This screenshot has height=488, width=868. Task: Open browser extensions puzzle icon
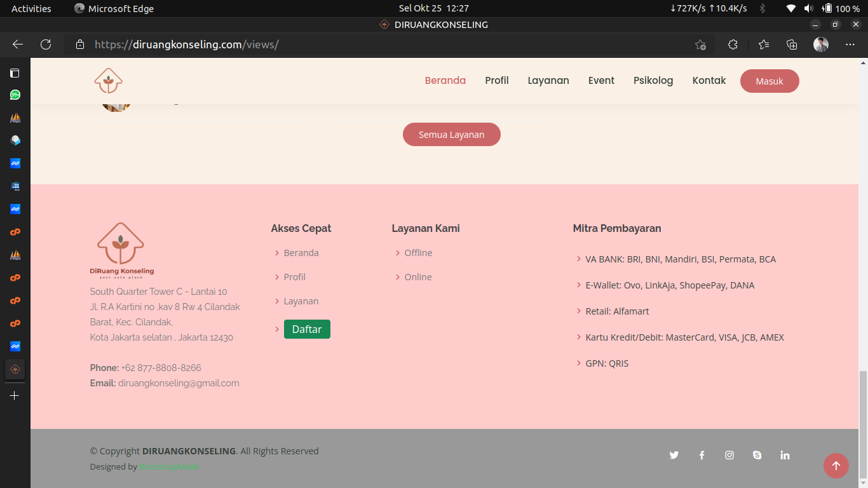[733, 44]
